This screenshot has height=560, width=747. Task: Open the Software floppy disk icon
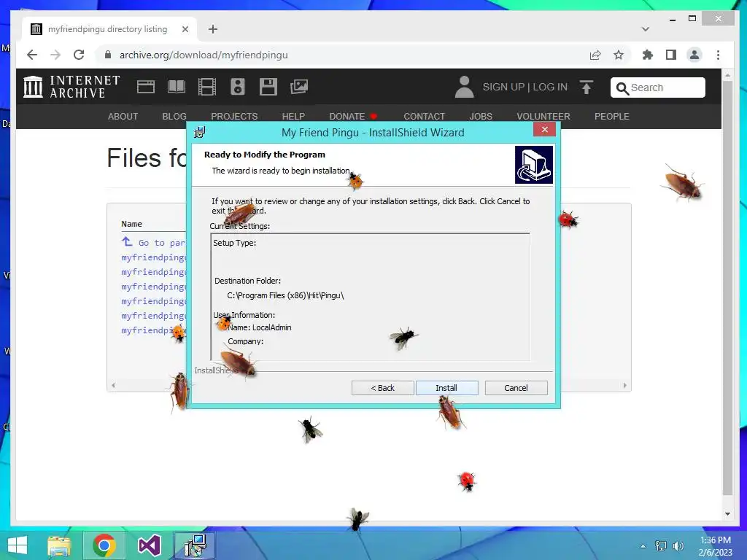pyautogui.click(x=268, y=87)
